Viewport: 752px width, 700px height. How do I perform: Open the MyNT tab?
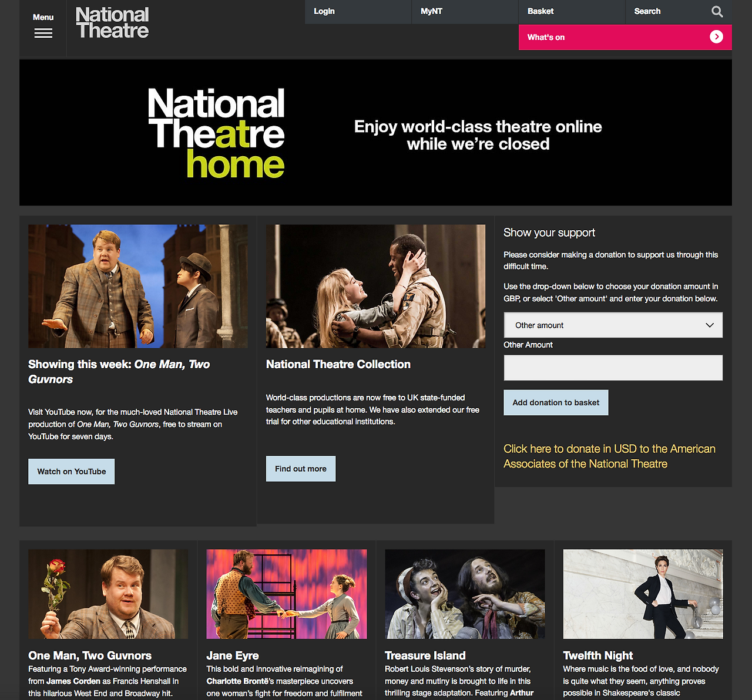465,12
